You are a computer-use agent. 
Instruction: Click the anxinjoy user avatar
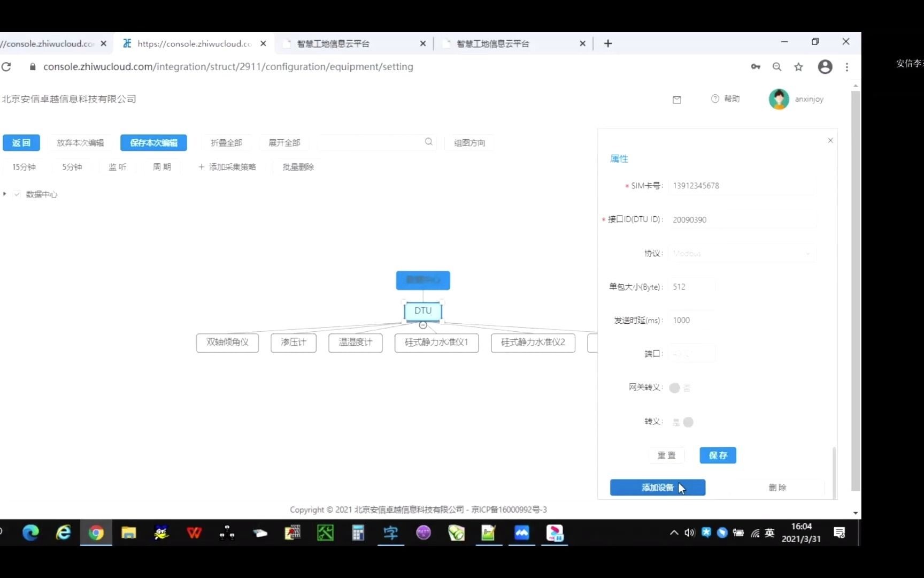pos(779,99)
